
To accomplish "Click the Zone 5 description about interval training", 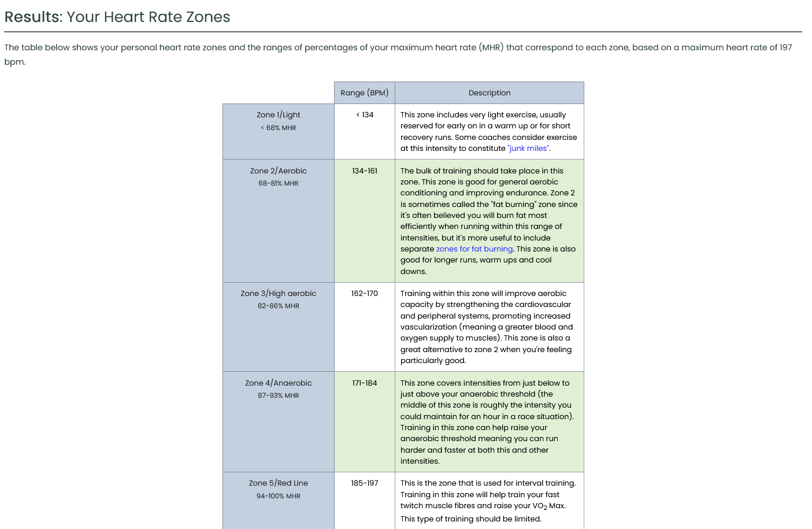I will (x=489, y=501).
